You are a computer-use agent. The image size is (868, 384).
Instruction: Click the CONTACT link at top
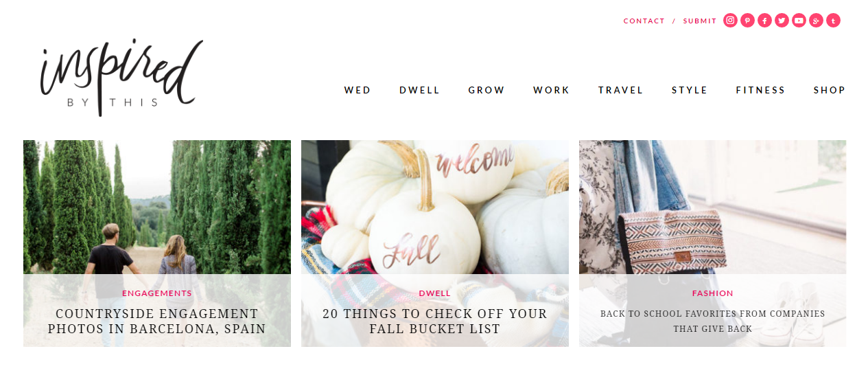pos(644,21)
